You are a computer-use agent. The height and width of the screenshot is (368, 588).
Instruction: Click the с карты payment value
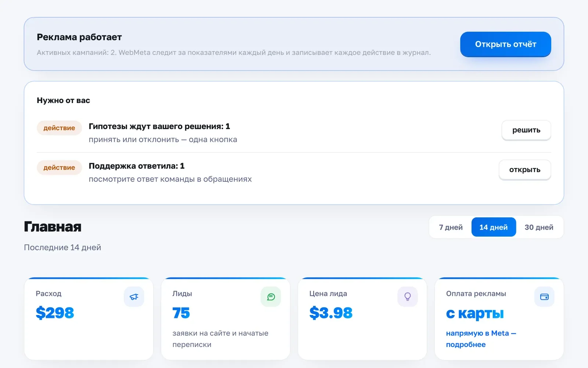click(x=475, y=314)
